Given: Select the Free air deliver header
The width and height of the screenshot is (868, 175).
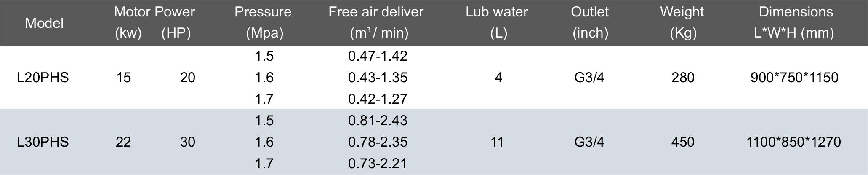Looking at the screenshot, I should coord(376,22).
